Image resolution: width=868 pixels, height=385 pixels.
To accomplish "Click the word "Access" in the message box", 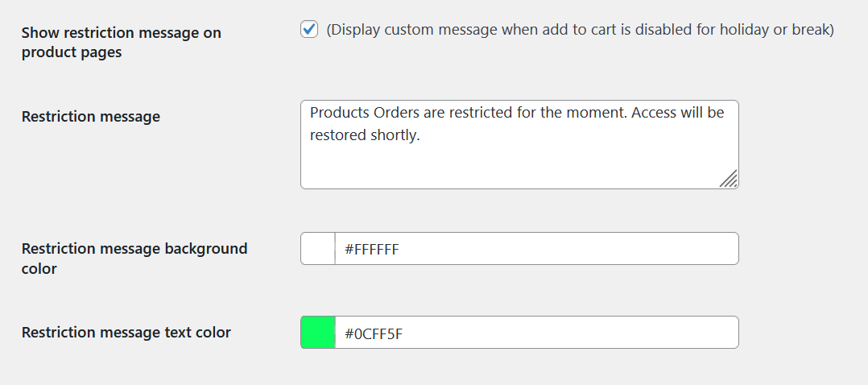I will click(x=655, y=113).
